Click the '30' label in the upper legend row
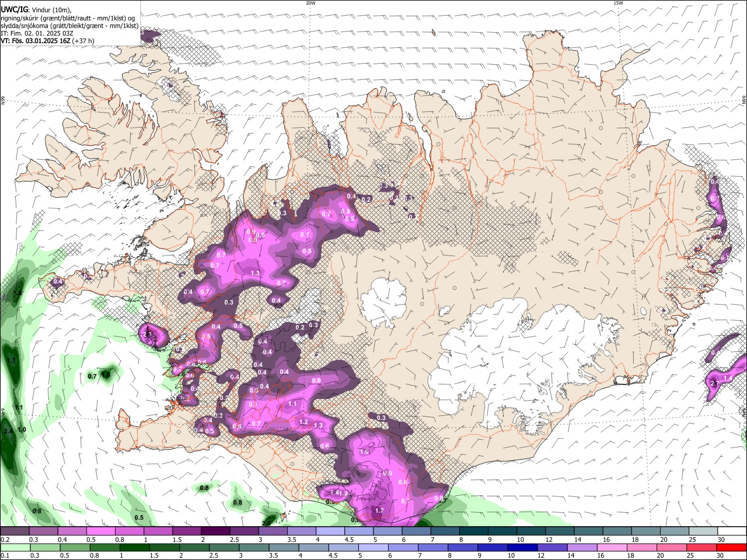This screenshot has height=560, width=747. [721, 540]
